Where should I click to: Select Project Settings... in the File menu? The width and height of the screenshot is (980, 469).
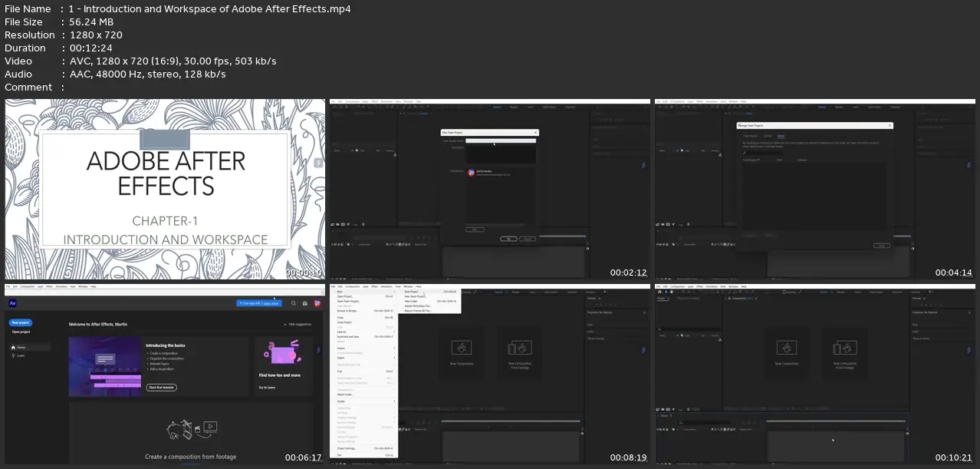point(364,448)
